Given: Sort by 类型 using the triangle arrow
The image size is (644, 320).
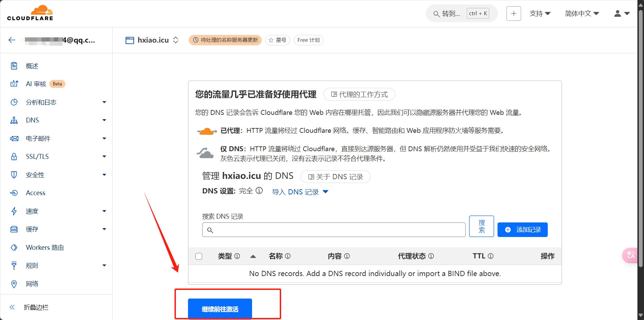Looking at the screenshot, I should pyautogui.click(x=253, y=256).
